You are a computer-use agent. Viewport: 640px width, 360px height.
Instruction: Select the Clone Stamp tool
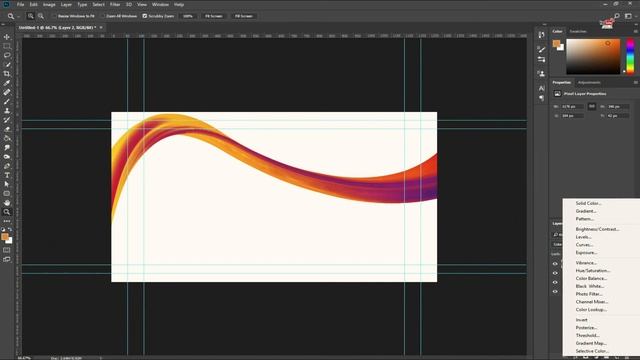7,111
